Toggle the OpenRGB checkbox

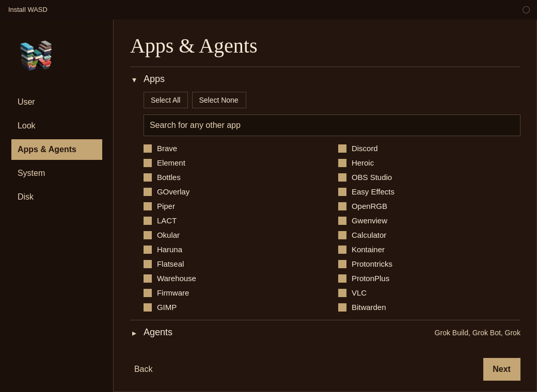coord(342,206)
